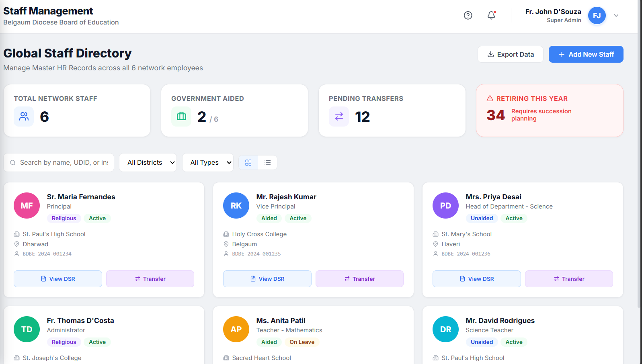Click the Pending Transfers arrows icon
This screenshot has width=642, height=364.
(339, 117)
